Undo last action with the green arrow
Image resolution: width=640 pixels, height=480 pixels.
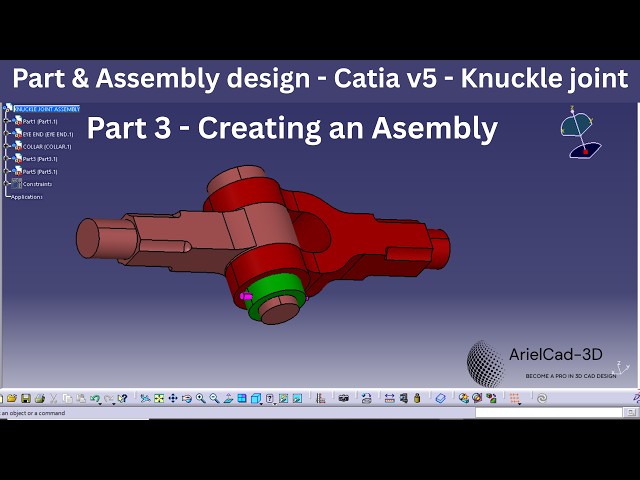tap(95, 398)
